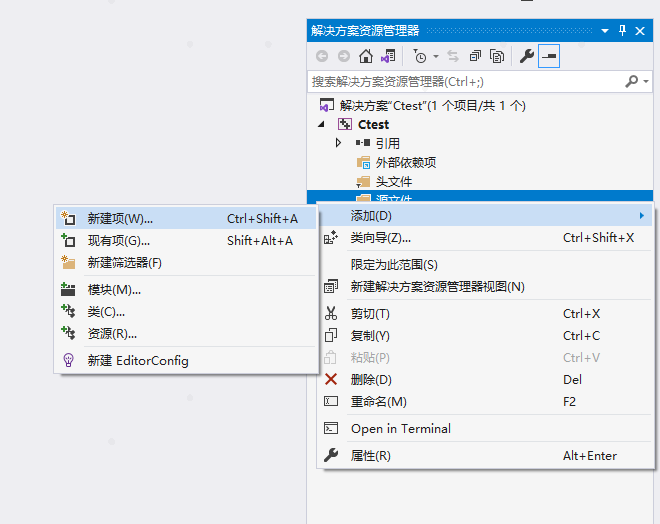This screenshot has height=524, width=660.
Task: Click the Home icon in Solution Explorer
Action: (366, 56)
